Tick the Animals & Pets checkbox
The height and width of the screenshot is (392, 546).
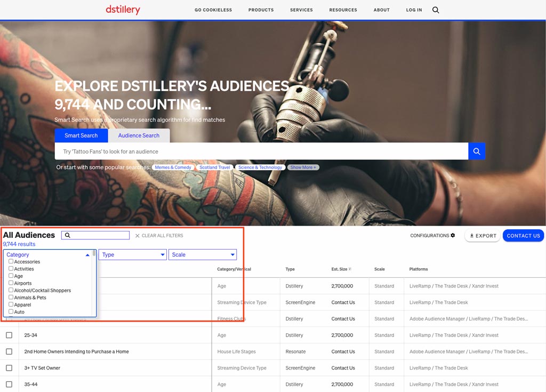(11, 297)
